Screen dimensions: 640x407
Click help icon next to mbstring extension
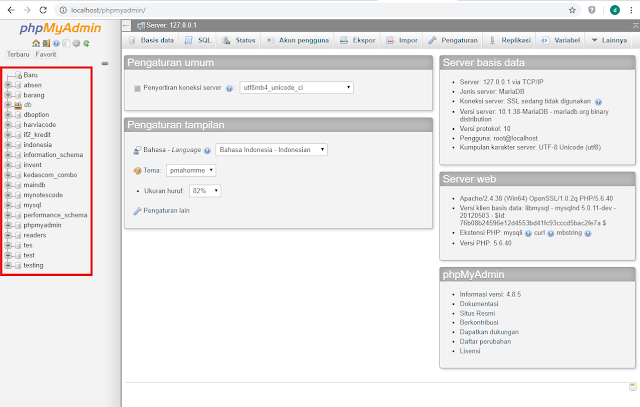(x=588, y=234)
